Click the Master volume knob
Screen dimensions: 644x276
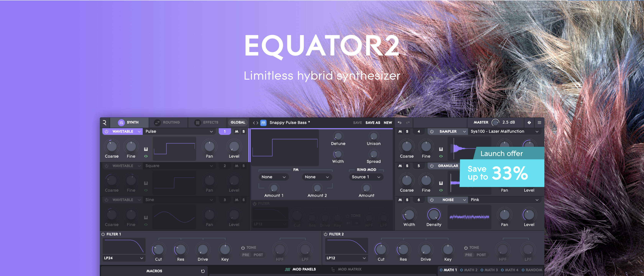pos(495,122)
